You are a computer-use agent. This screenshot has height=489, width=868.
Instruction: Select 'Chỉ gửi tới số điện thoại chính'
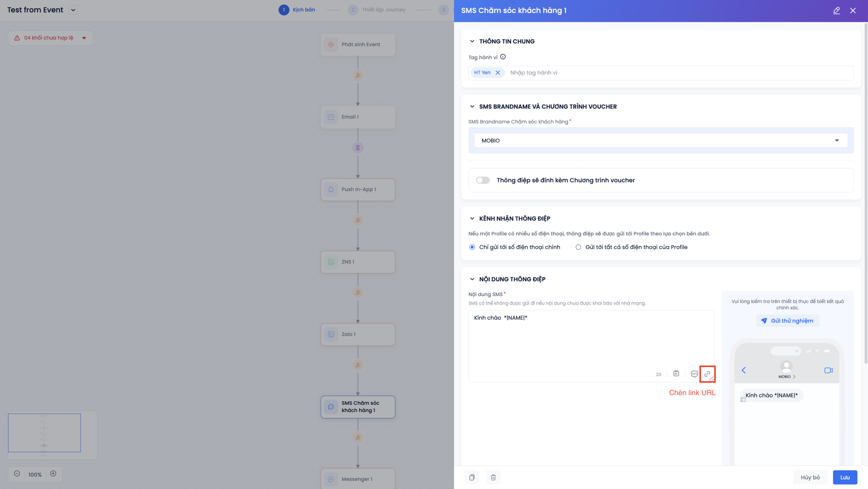(472, 247)
